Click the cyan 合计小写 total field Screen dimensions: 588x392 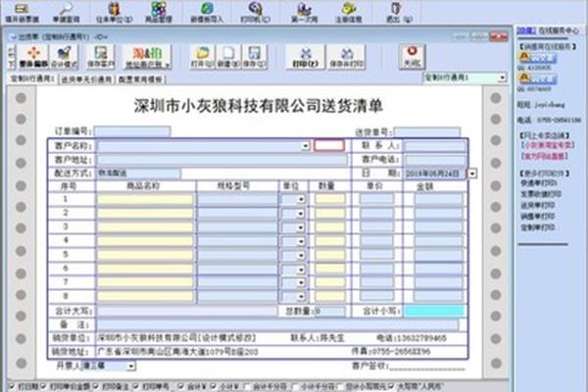[434, 311]
